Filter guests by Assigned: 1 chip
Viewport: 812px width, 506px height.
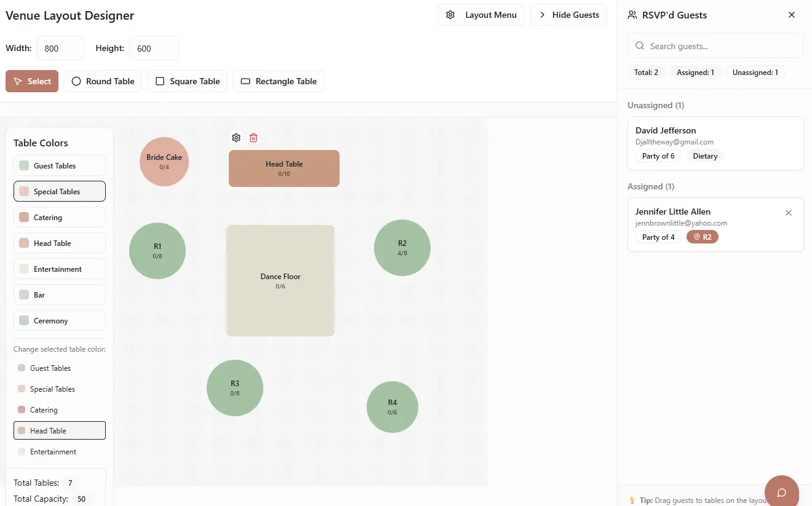(695, 73)
